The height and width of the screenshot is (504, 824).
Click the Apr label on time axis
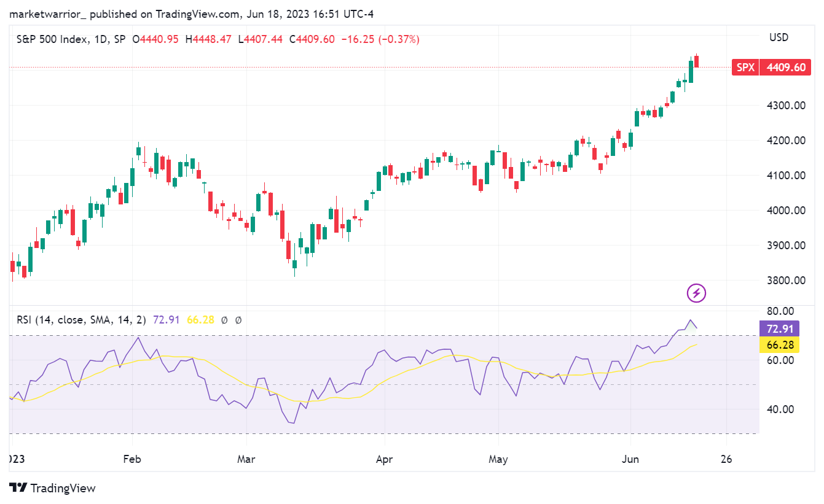coord(384,459)
